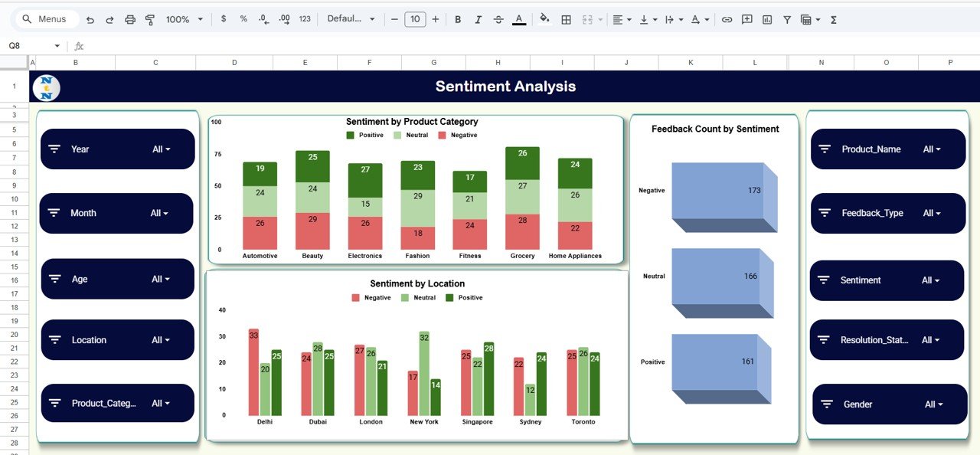Screen dimensions: 980x455
Task: Apply currency format with the dollar icon
Action: pos(224,18)
